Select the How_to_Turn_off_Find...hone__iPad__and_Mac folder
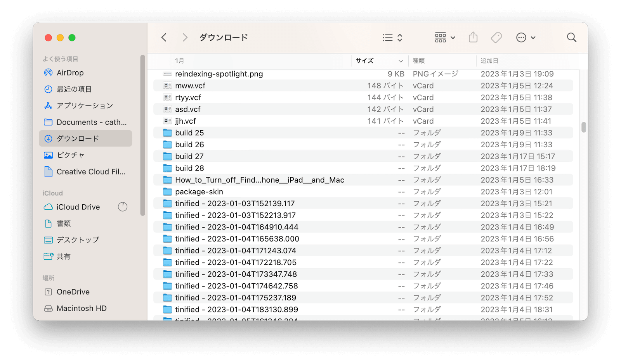 click(x=363, y=180)
